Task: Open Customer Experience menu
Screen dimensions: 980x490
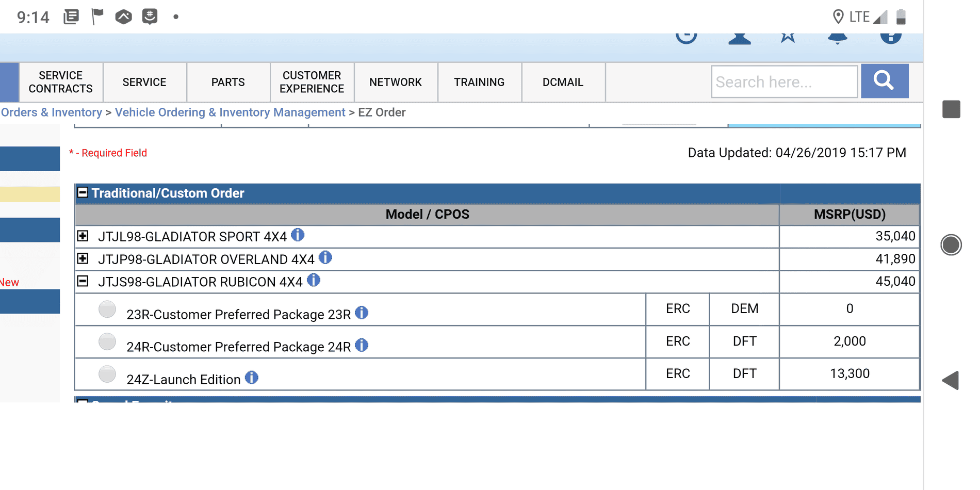Action: [312, 82]
